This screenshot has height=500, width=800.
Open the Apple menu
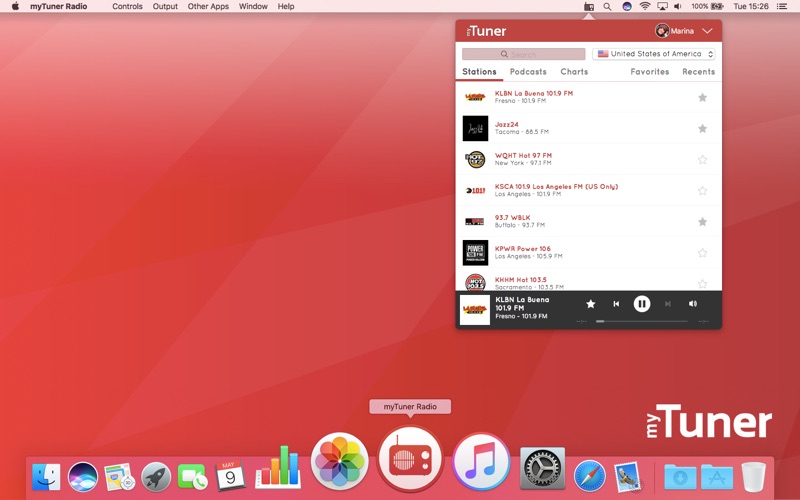(x=15, y=6)
